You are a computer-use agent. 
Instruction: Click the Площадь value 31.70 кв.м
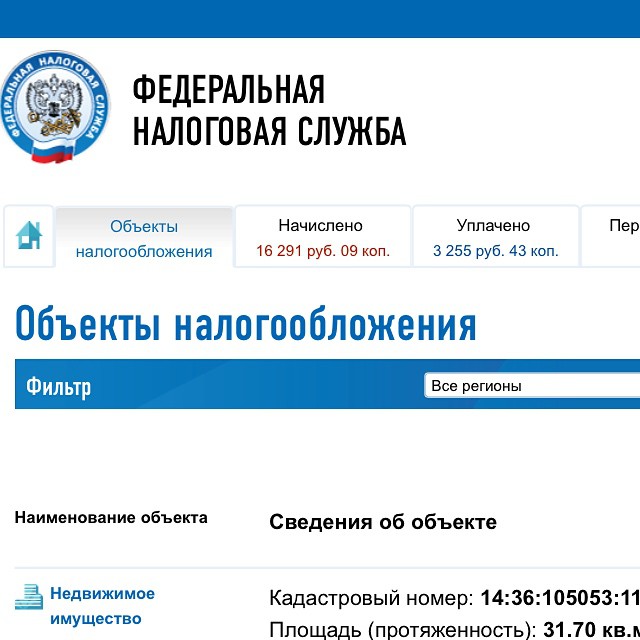click(591, 629)
